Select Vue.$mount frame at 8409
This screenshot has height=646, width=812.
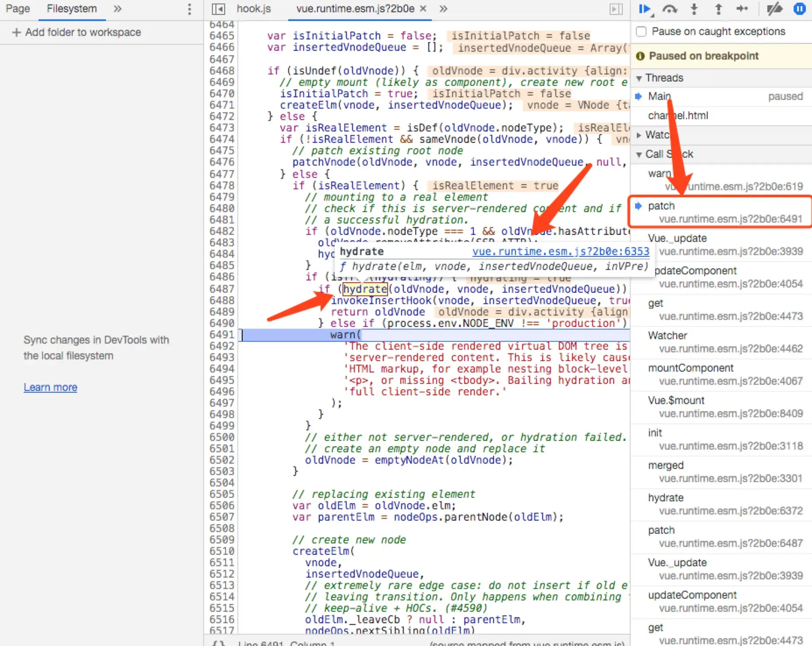point(721,407)
